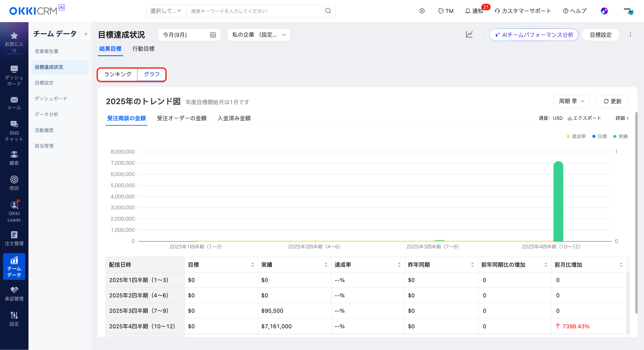Click AIチームパフォーマンス分析 button
This screenshot has height=350, width=644.
tap(534, 35)
